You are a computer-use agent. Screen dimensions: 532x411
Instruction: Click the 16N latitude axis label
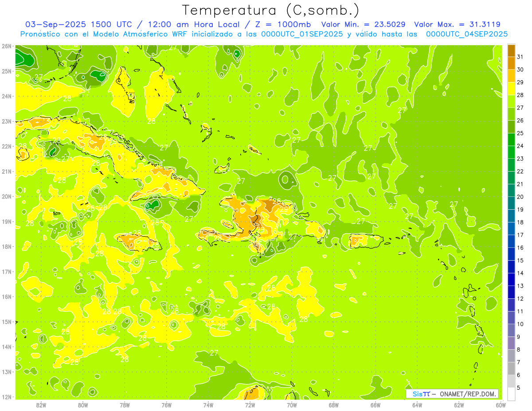[x=7, y=297]
